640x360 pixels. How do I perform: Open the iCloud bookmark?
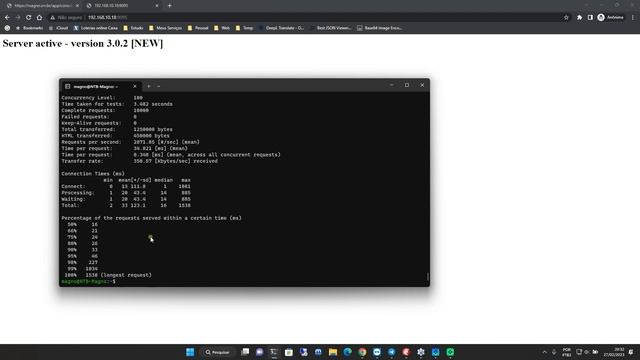pyautogui.click(x=58, y=28)
